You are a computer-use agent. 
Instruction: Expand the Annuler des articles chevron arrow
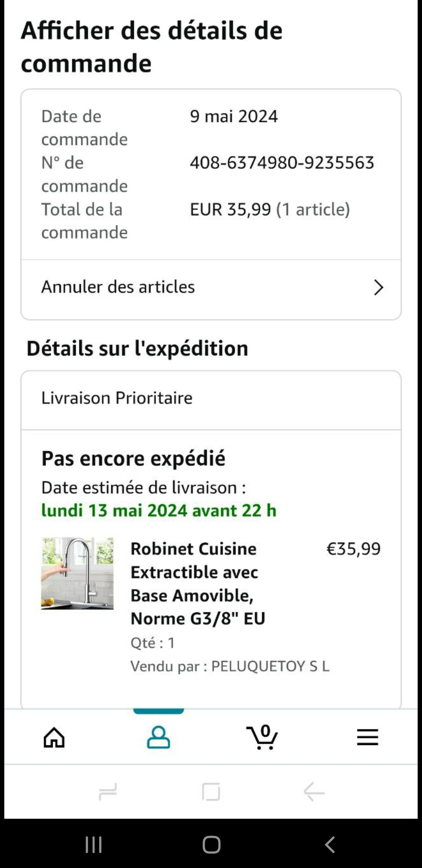click(378, 287)
